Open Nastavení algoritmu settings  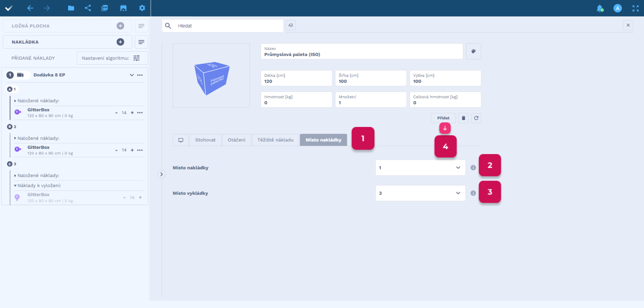tap(112, 58)
